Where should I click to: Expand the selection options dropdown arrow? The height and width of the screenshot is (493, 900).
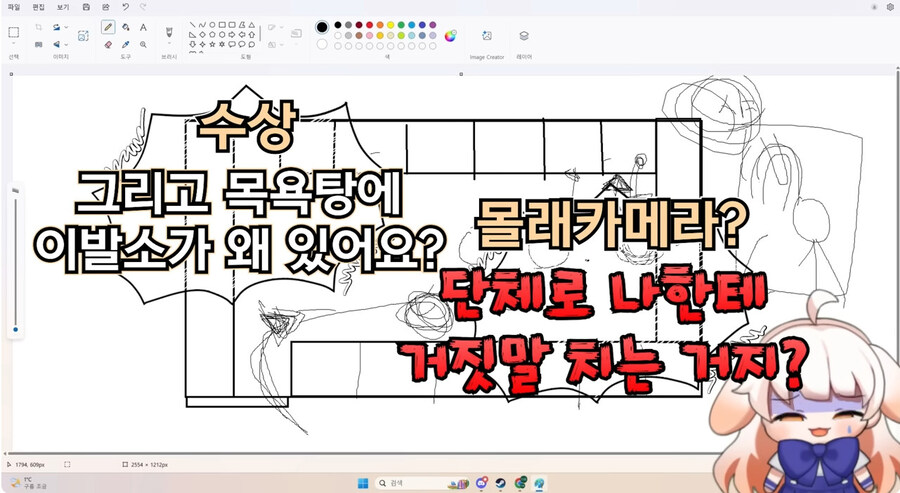click(14, 44)
